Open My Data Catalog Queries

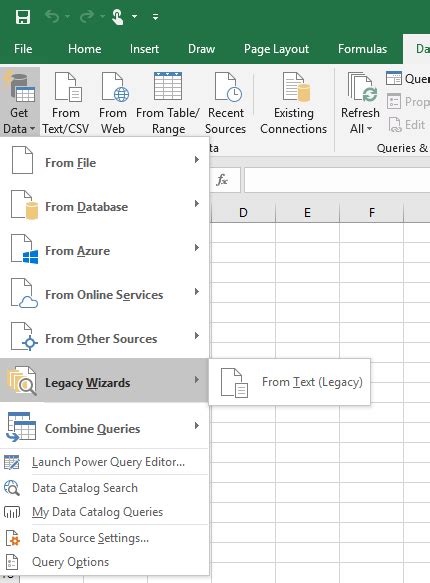[x=104, y=512]
